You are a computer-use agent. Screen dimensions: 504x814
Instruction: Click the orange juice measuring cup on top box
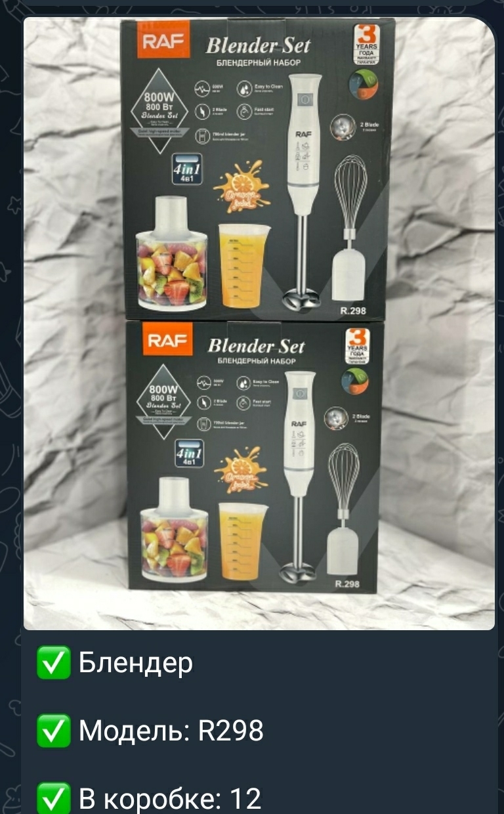(243, 266)
